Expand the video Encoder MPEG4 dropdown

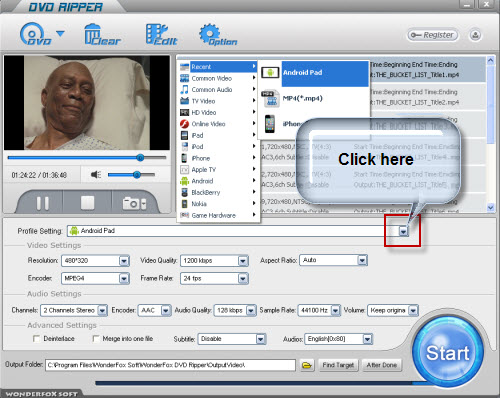[124, 278]
